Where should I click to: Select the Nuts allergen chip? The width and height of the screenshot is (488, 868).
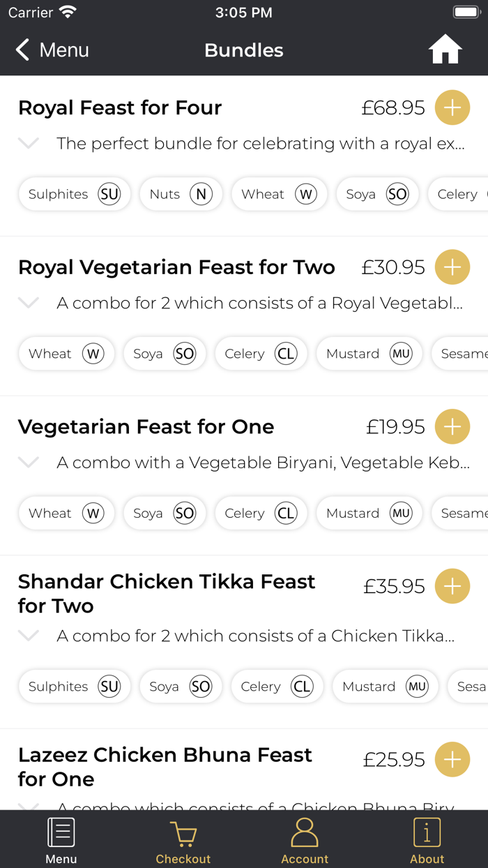tap(181, 194)
